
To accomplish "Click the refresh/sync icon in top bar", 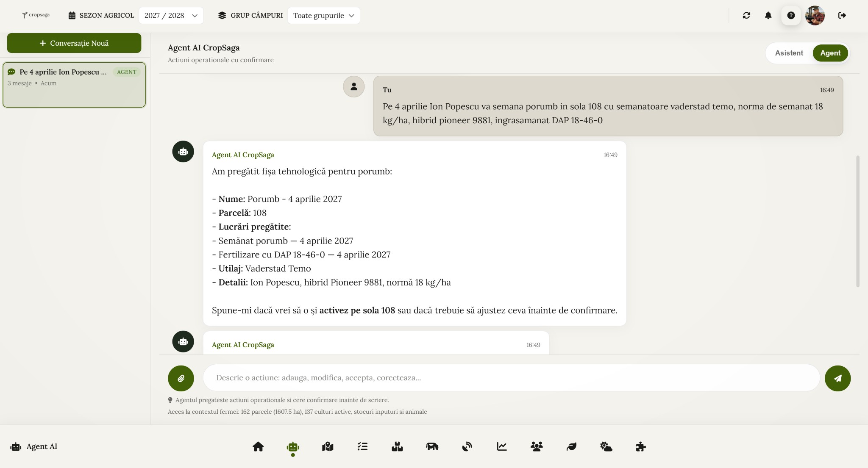I will [747, 15].
